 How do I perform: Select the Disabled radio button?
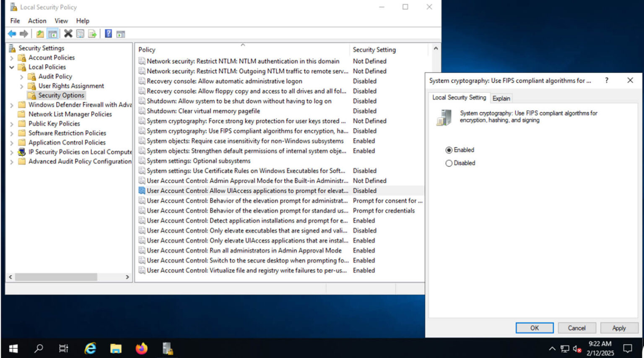(449, 163)
